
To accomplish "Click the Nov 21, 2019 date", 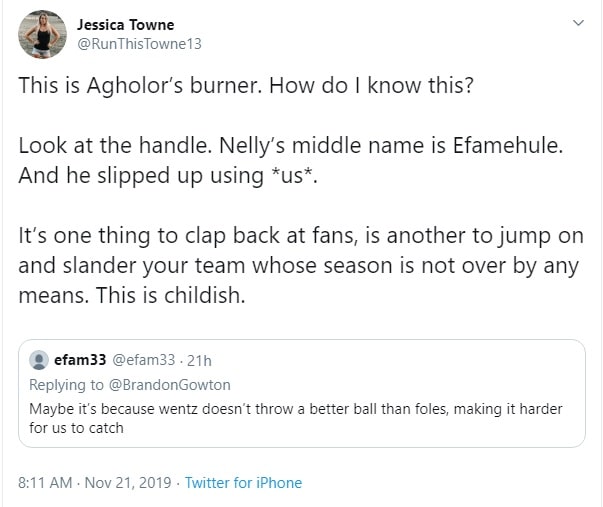I will coord(128,483).
